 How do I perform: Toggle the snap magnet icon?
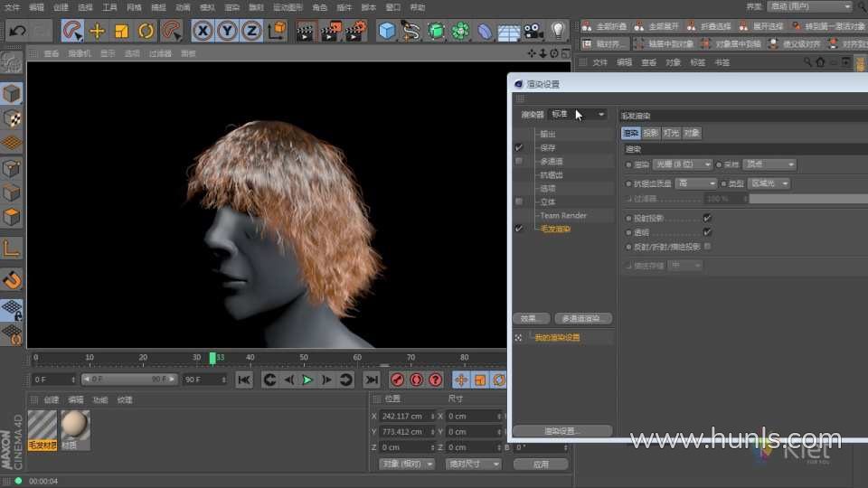(11, 280)
